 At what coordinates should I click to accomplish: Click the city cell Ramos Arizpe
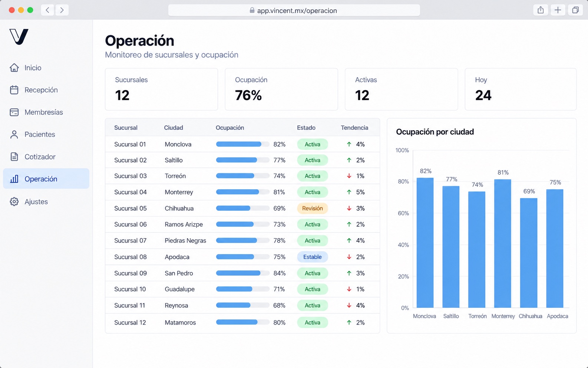(184, 224)
